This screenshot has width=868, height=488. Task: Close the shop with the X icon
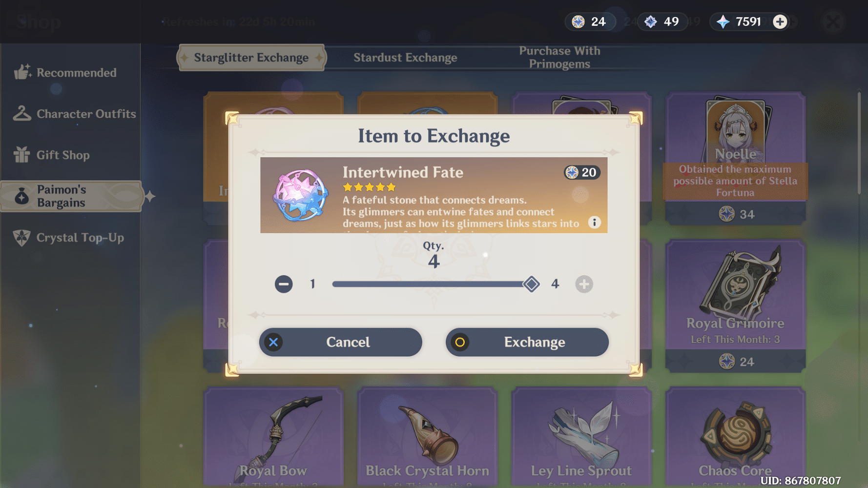pos(833,21)
